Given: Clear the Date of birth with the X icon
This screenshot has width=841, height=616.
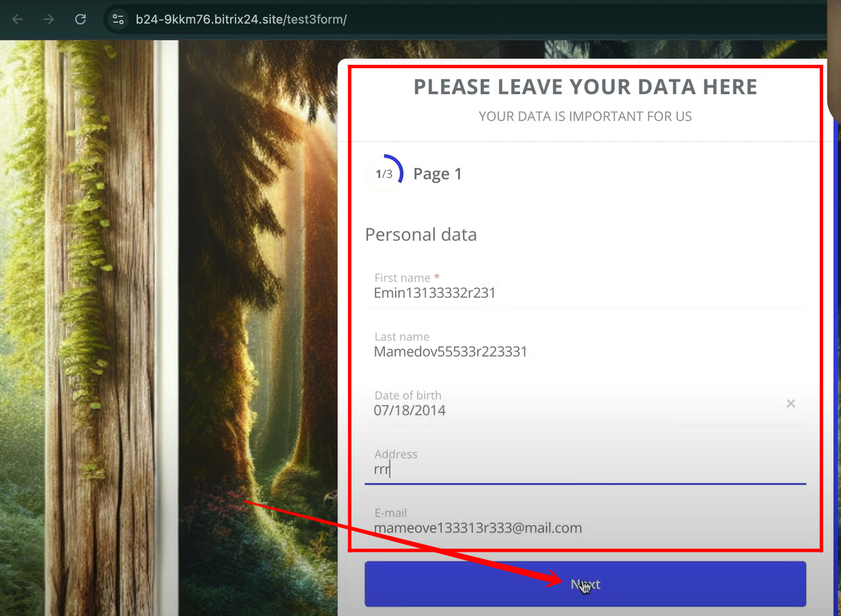Looking at the screenshot, I should click(790, 403).
